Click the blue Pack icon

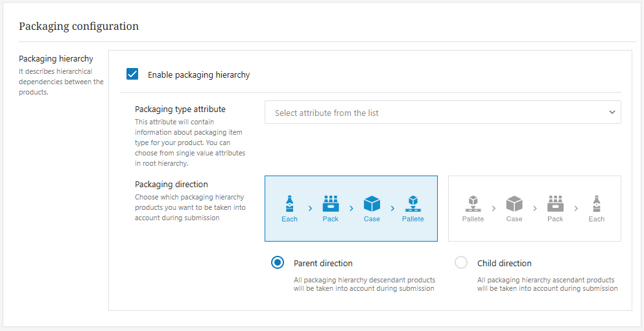[331, 204]
